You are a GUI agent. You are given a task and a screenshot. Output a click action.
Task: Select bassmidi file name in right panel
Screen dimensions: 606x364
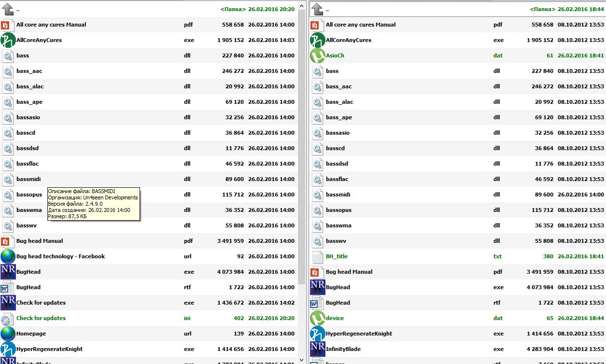pyautogui.click(x=338, y=195)
